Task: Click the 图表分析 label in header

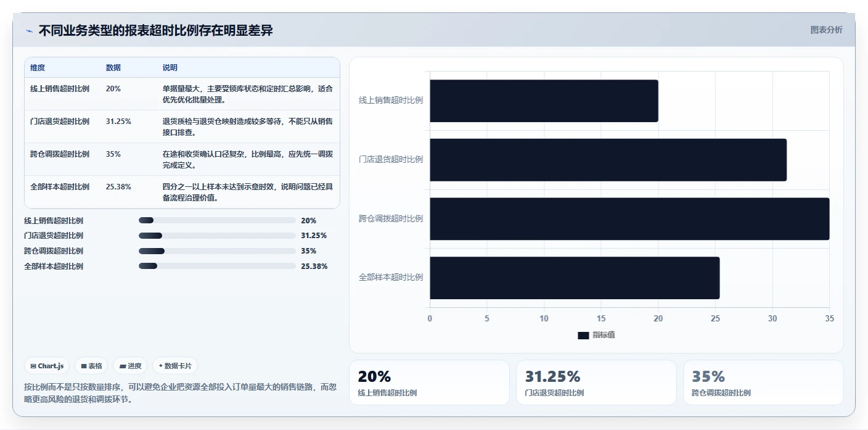Action: 826,30
